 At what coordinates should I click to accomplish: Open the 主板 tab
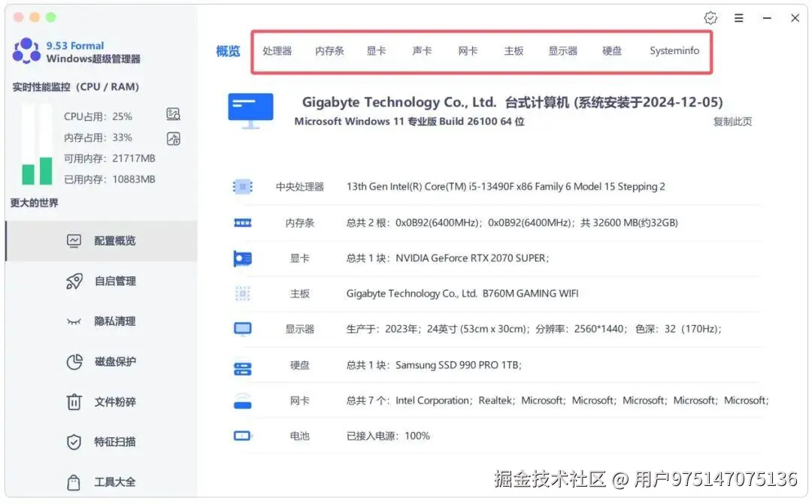pos(514,51)
